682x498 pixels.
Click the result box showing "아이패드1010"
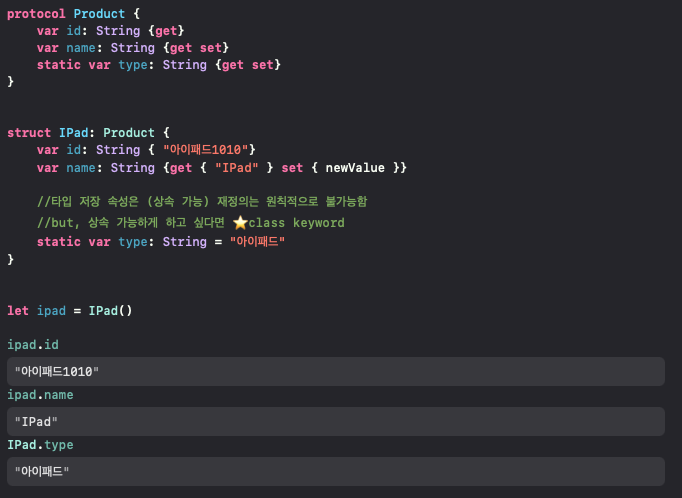[336, 371]
